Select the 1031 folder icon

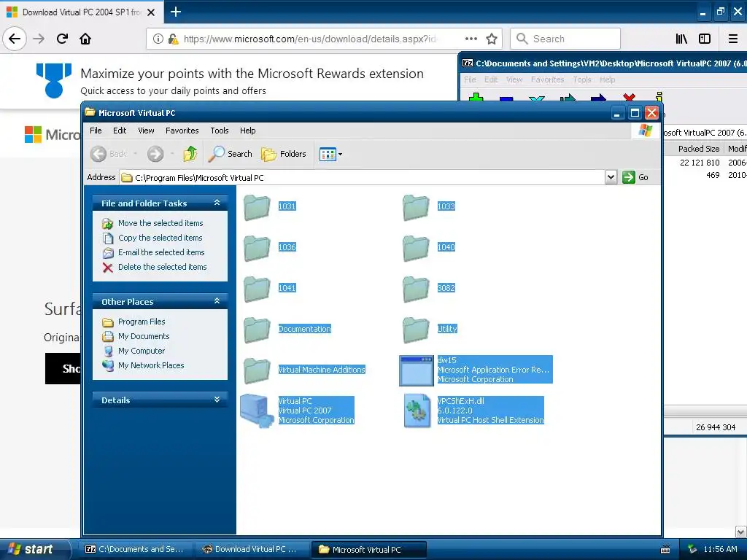coord(258,207)
